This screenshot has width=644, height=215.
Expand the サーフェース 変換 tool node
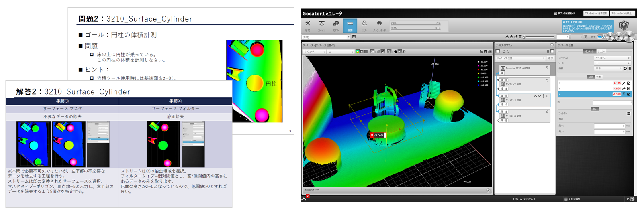coord(547,112)
